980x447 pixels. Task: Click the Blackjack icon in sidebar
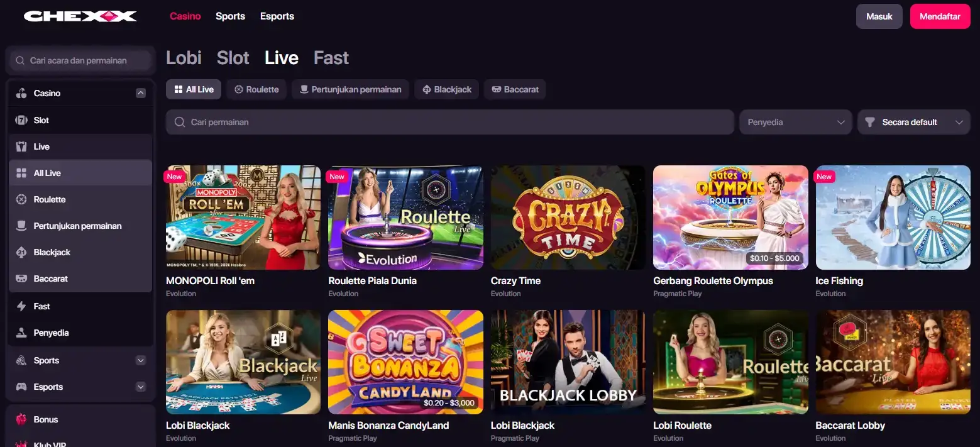pyautogui.click(x=21, y=252)
